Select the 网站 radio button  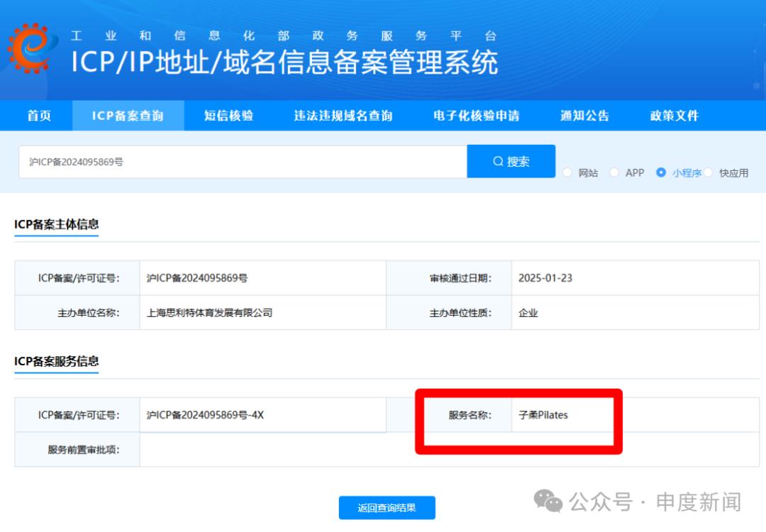coord(567,172)
